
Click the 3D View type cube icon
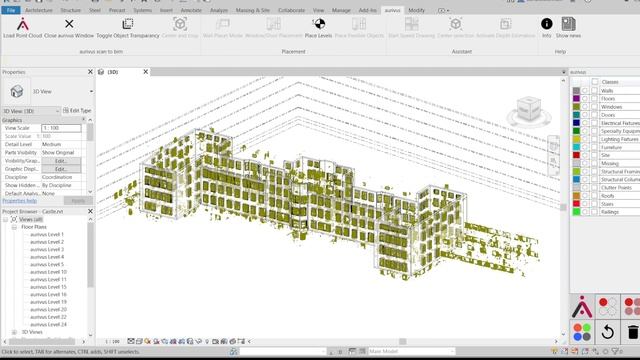point(17,91)
